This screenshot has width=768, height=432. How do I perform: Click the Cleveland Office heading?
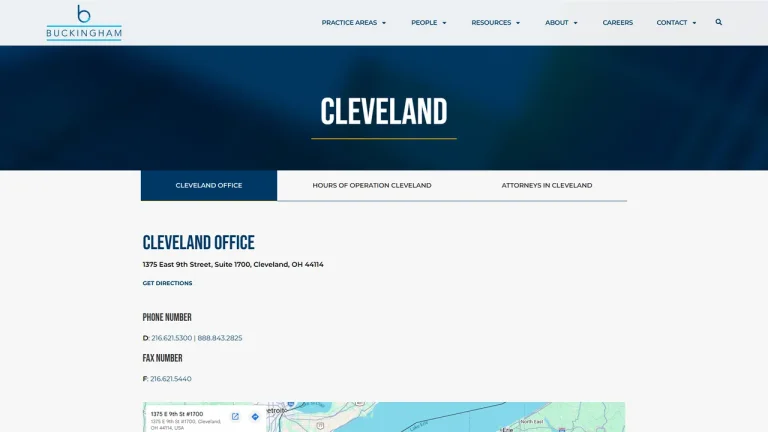(198, 242)
